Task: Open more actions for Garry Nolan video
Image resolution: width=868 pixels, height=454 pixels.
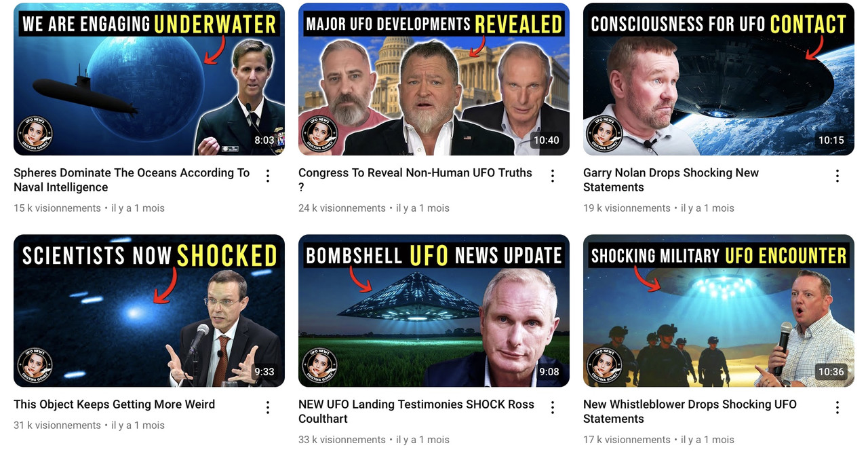Action: [837, 176]
